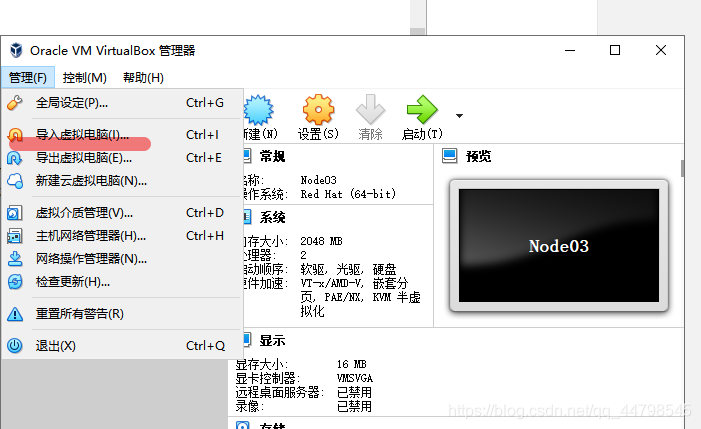701x429 pixels.
Task: Click the VM name value Node03
Action: coord(318,180)
